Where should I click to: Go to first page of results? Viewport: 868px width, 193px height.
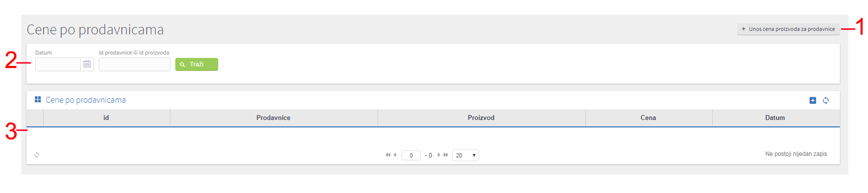(388, 155)
